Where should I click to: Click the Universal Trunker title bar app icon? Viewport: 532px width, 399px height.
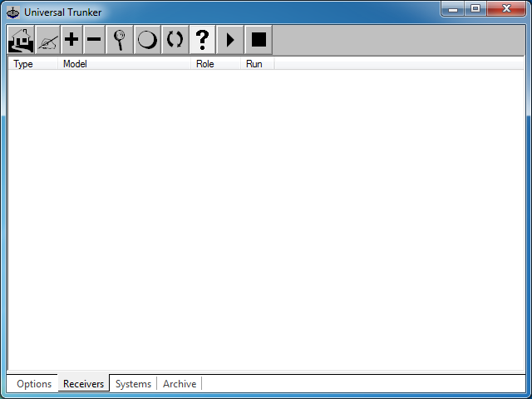click(13, 12)
